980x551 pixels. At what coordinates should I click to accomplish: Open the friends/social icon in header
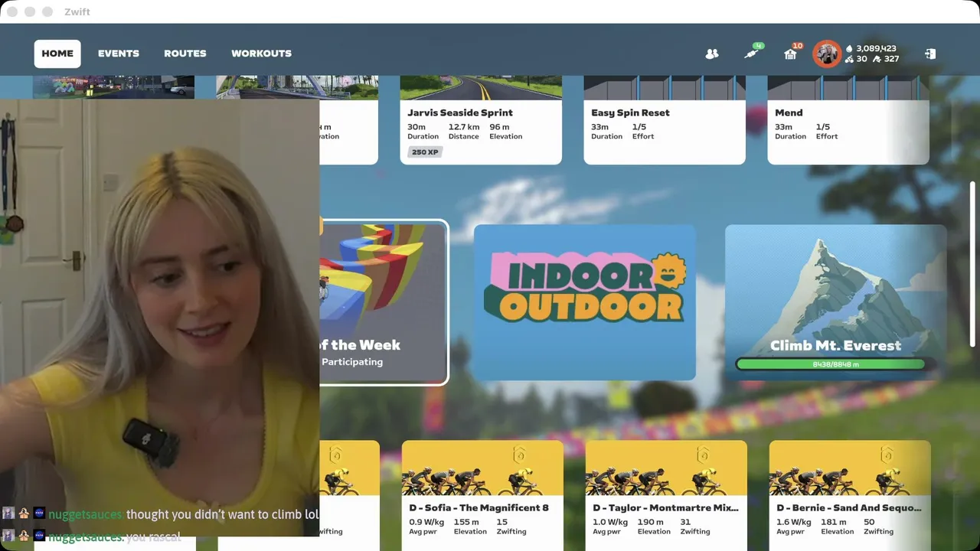712,54
